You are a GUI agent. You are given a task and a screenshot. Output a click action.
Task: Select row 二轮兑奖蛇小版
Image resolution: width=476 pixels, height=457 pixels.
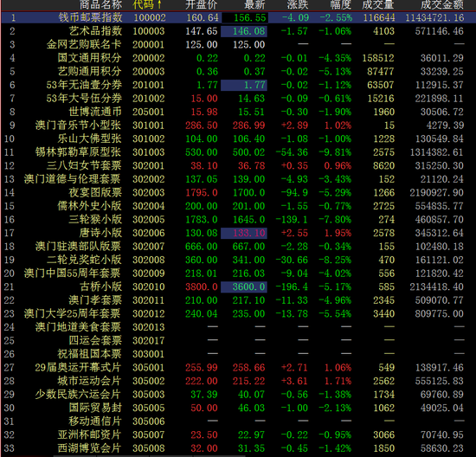tap(238, 260)
